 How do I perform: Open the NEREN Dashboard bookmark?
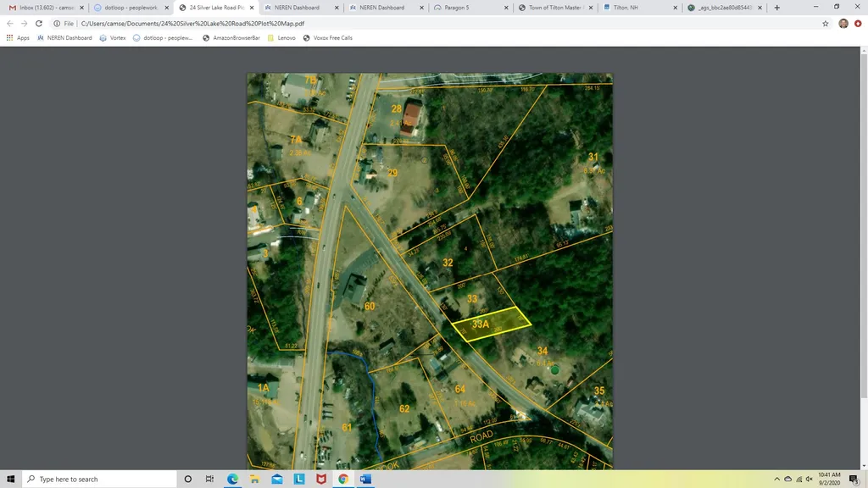pos(64,38)
